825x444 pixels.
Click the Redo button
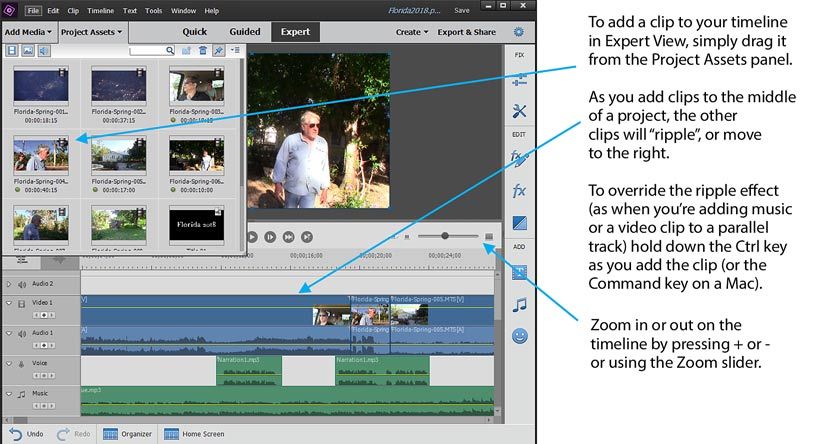[x=74, y=434]
